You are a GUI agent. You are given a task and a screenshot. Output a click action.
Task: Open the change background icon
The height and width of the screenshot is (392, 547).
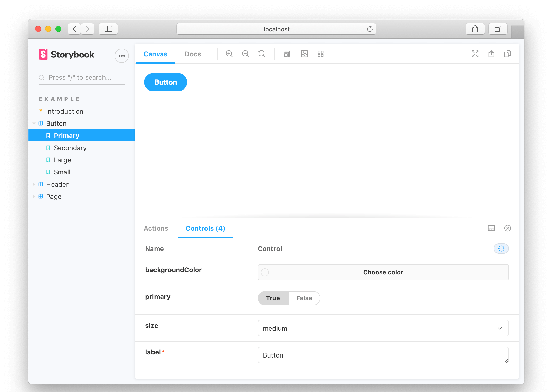[304, 54]
